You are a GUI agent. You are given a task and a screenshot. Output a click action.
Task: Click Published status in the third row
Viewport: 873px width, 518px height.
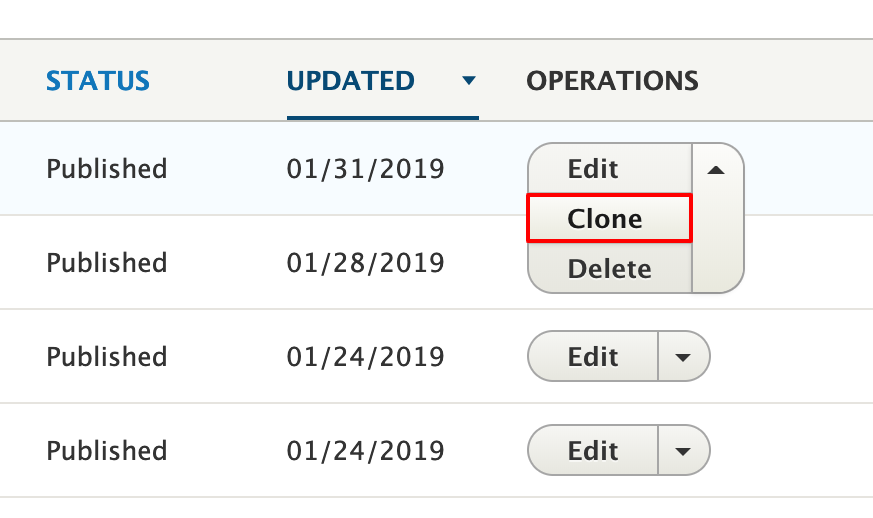[x=107, y=357]
